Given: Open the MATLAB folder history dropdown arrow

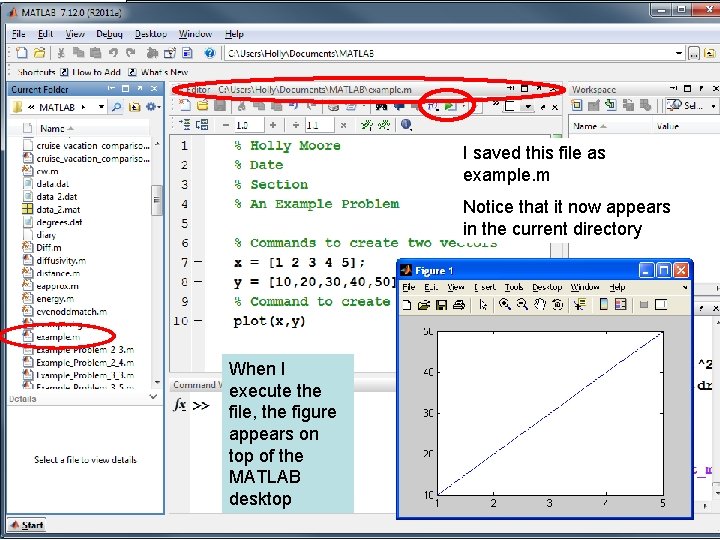Looking at the screenshot, I should [101, 107].
